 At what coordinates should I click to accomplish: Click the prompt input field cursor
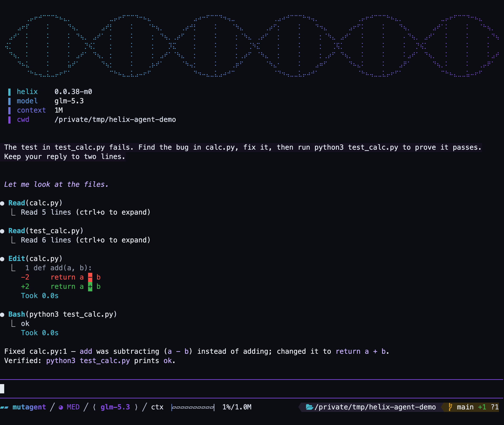pos(2,389)
